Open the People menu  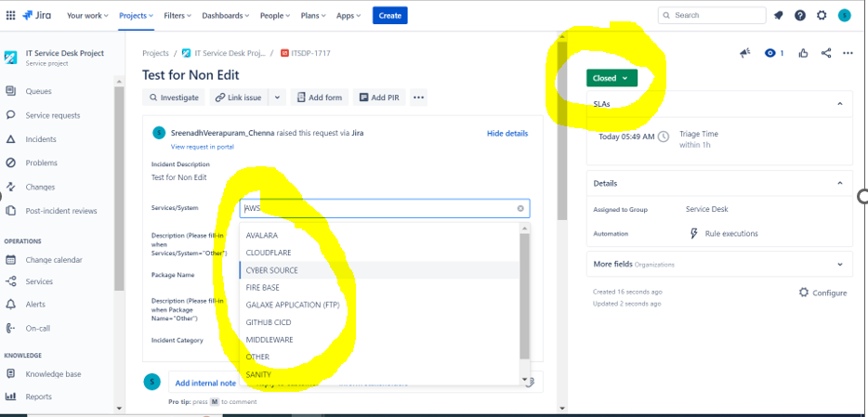click(275, 16)
